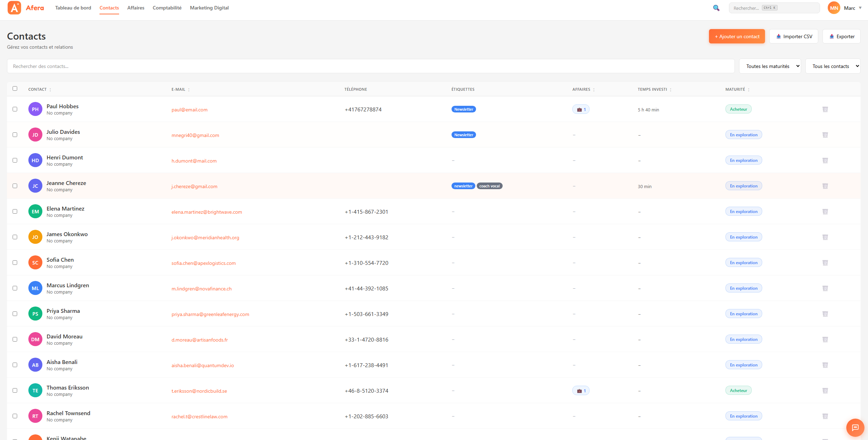
Task: Open Paul Hobbes deals briefcase badge
Action: pyautogui.click(x=581, y=109)
